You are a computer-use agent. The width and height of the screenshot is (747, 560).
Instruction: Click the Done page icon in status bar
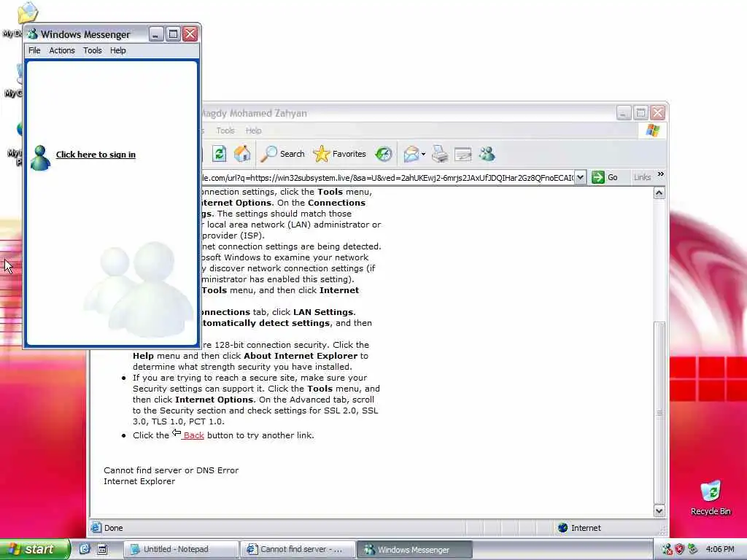point(96,528)
